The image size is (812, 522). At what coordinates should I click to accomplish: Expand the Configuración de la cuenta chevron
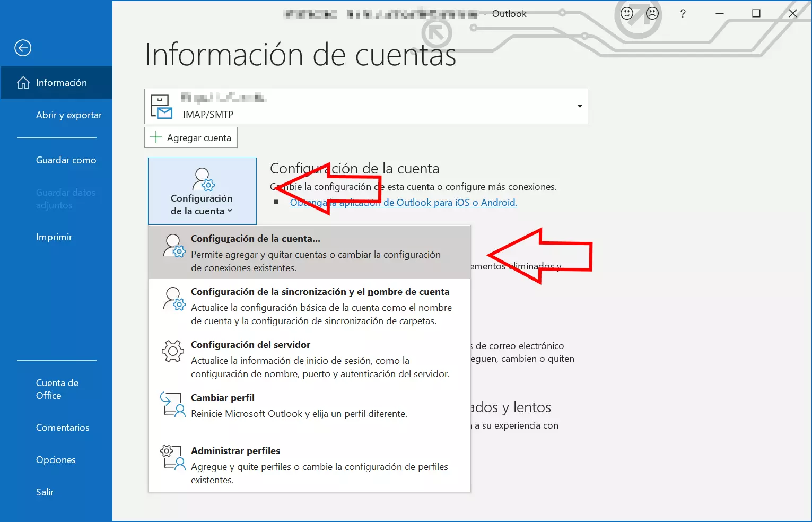[x=230, y=211]
